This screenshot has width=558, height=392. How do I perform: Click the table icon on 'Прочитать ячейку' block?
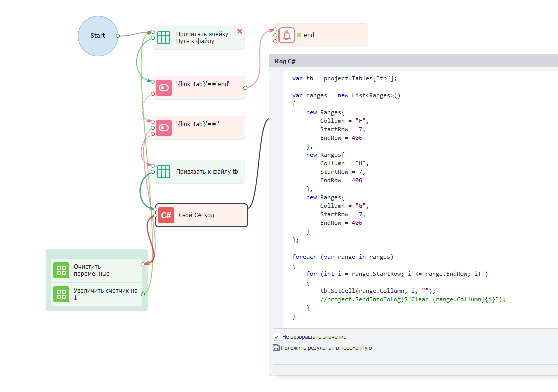click(x=164, y=38)
